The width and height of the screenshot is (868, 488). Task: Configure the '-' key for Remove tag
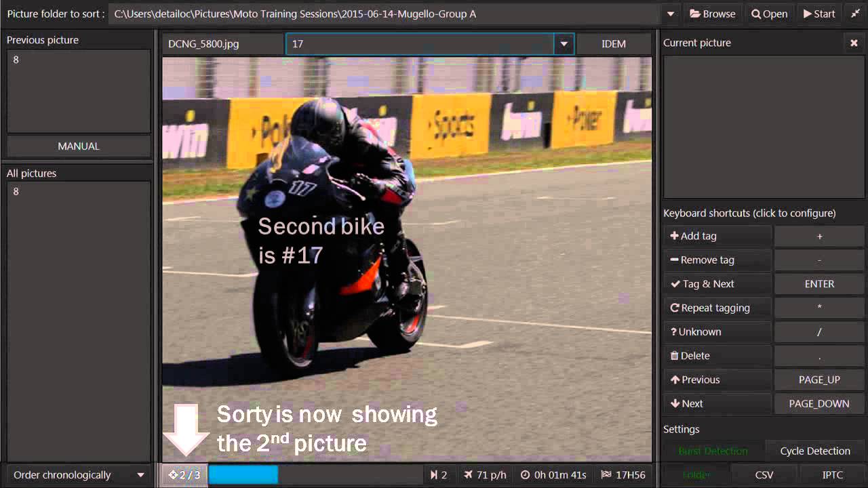coord(819,260)
